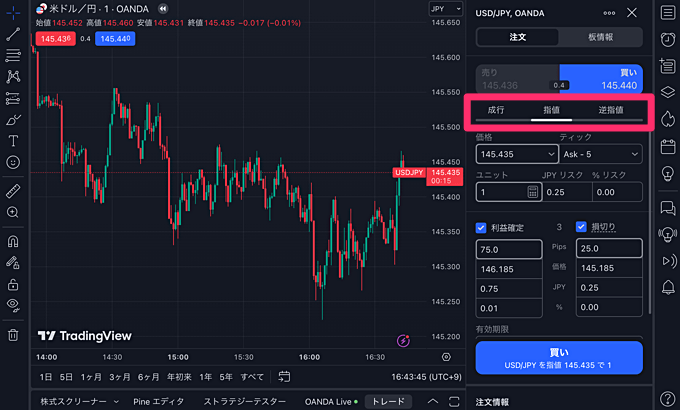Screen dimensions: 680x410
Task: Click the stop loss 25.0 pips field
Action: [x=609, y=248]
